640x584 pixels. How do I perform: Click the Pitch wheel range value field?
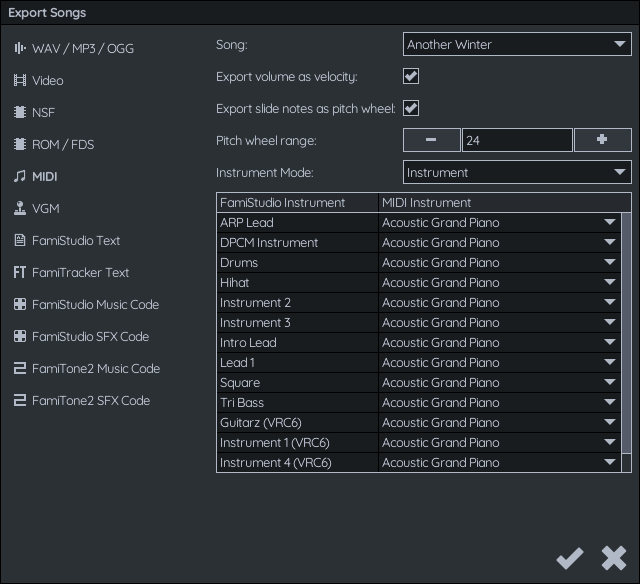tap(517, 140)
